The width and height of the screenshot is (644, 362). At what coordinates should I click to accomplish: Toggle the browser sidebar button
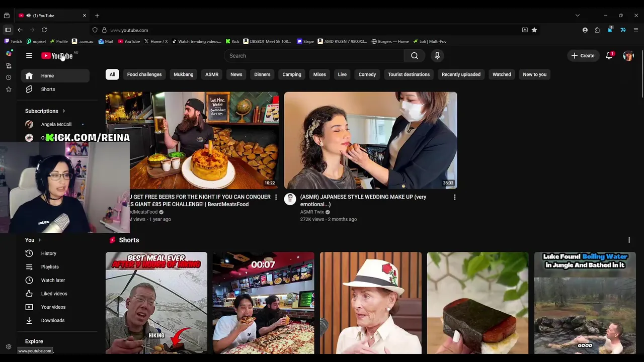click(8, 30)
